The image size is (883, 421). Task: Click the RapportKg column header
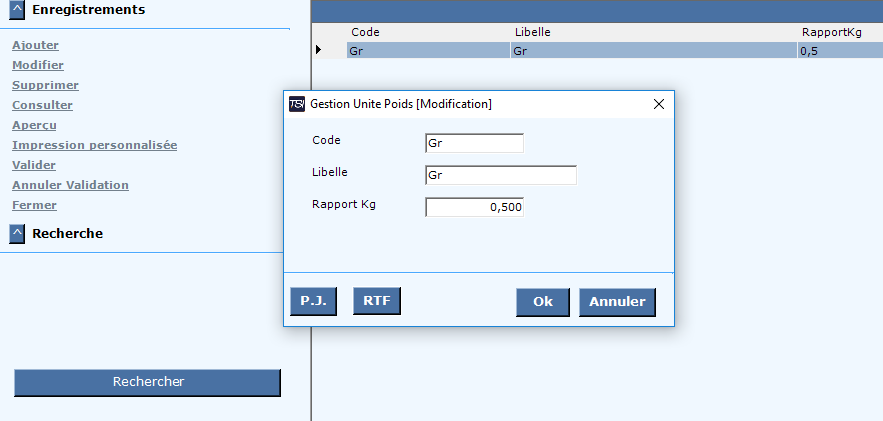(832, 32)
